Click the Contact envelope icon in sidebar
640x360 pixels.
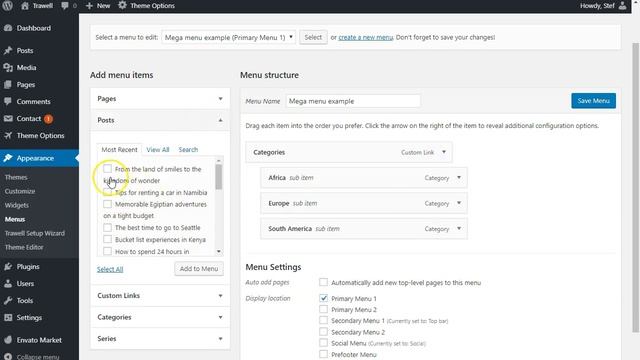point(8,119)
